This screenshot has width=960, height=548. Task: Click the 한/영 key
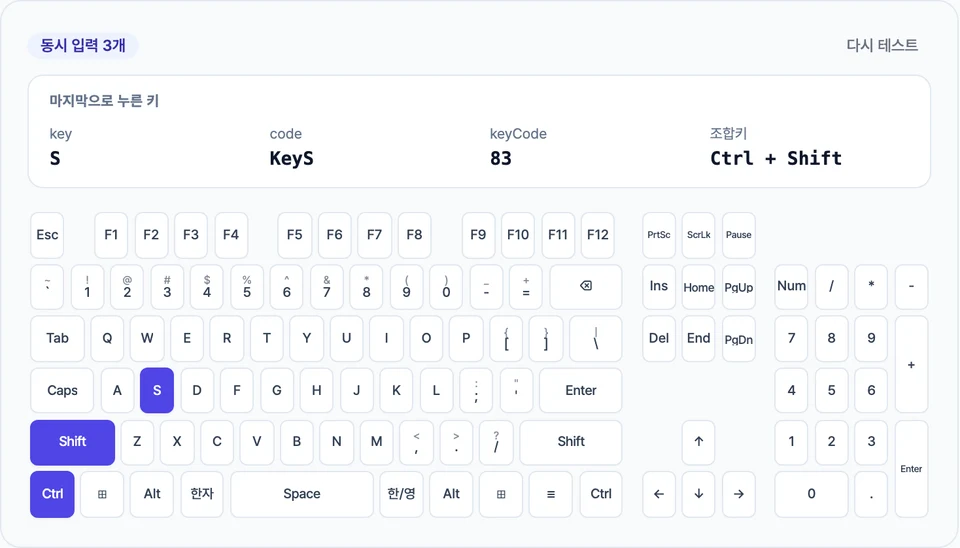401,494
